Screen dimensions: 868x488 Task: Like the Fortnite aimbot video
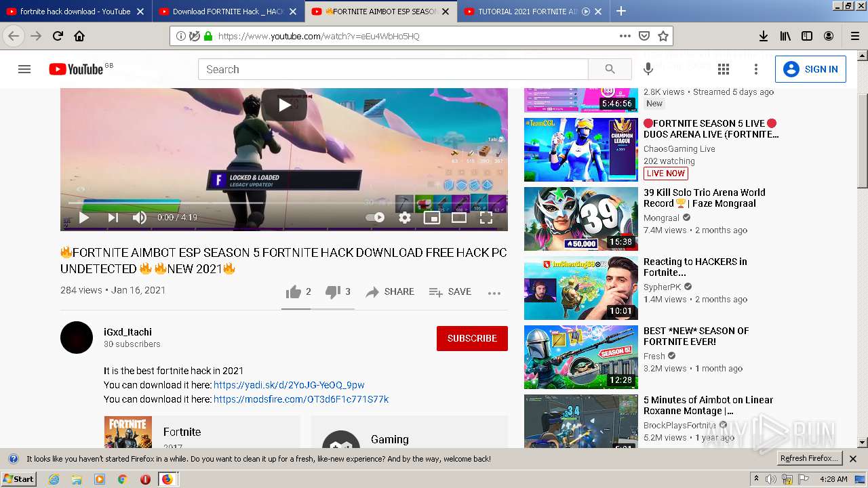click(x=298, y=291)
